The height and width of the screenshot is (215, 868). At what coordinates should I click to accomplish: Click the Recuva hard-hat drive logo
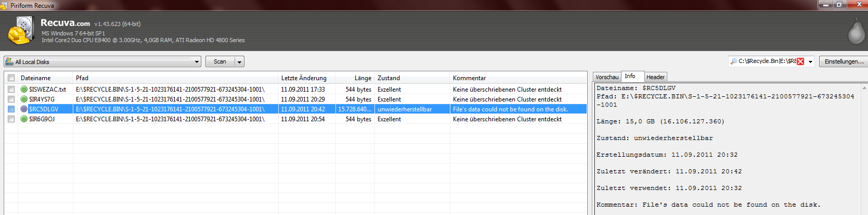point(21,31)
